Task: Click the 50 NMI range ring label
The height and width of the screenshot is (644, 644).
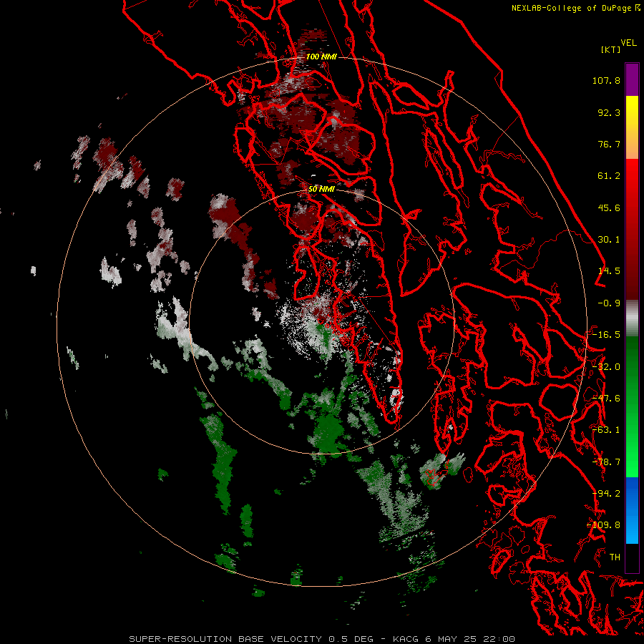Action: (321, 189)
